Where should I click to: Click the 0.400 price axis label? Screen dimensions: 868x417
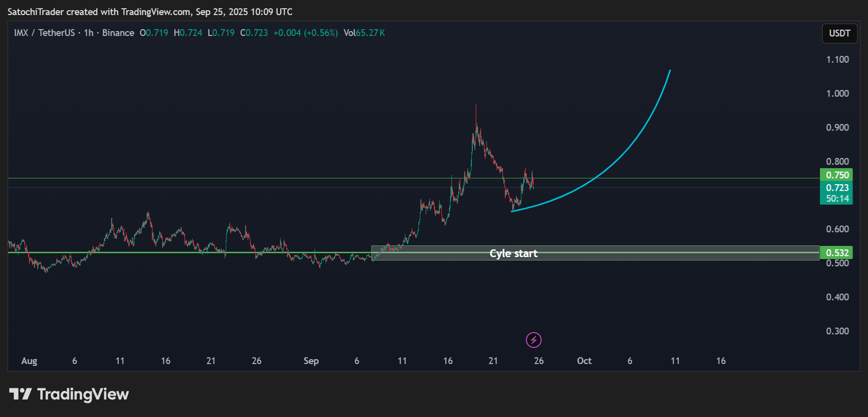837,297
